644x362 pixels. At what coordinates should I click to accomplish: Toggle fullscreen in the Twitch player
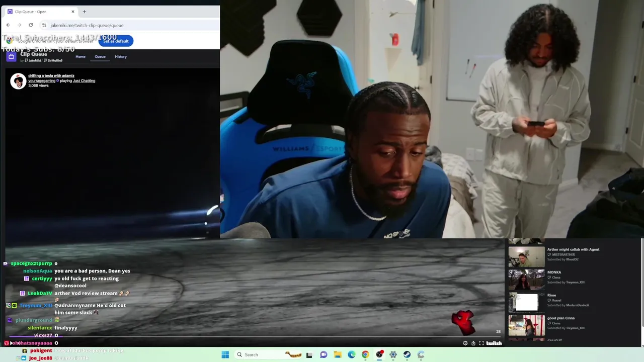(x=481, y=343)
